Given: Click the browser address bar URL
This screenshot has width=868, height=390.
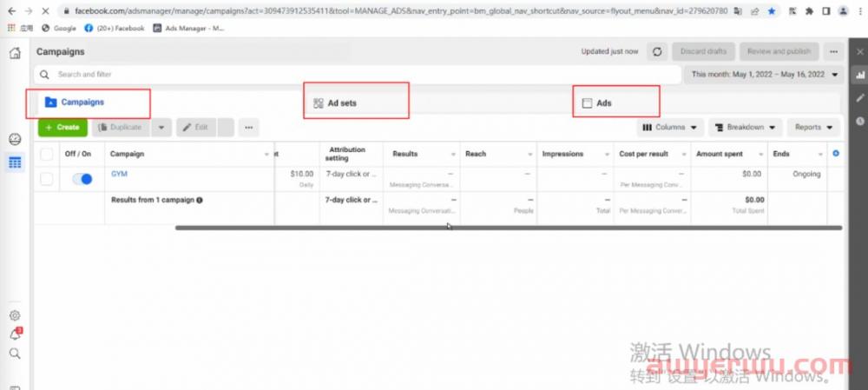Looking at the screenshot, I should click(x=401, y=11).
